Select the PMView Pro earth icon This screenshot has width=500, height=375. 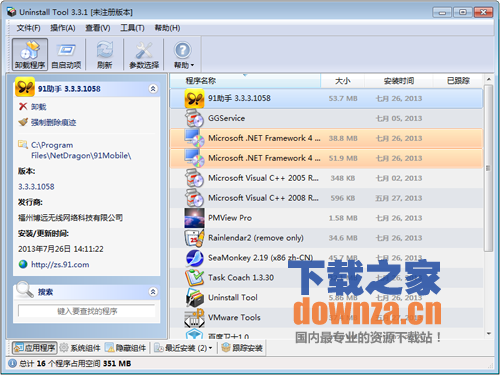(x=194, y=218)
